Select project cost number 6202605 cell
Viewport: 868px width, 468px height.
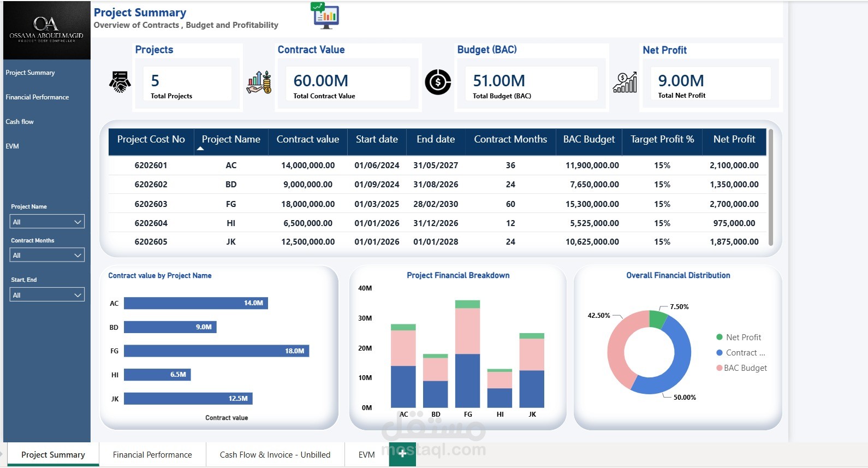point(151,242)
